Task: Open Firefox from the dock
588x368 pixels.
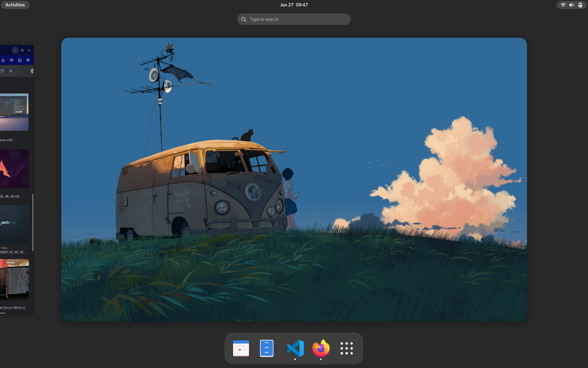Action: [x=321, y=348]
